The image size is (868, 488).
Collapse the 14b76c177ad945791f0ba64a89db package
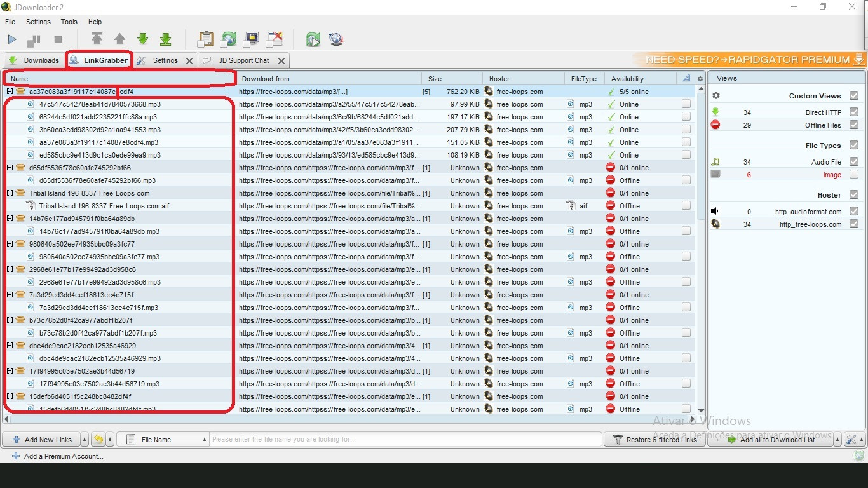[x=10, y=219]
